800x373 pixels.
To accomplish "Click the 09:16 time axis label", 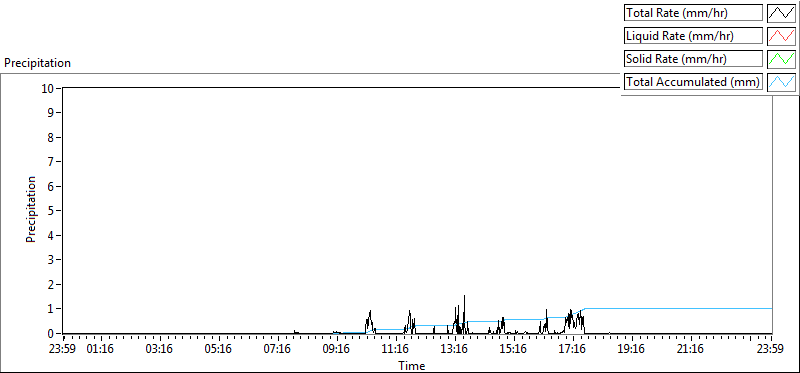I will pos(336,350).
